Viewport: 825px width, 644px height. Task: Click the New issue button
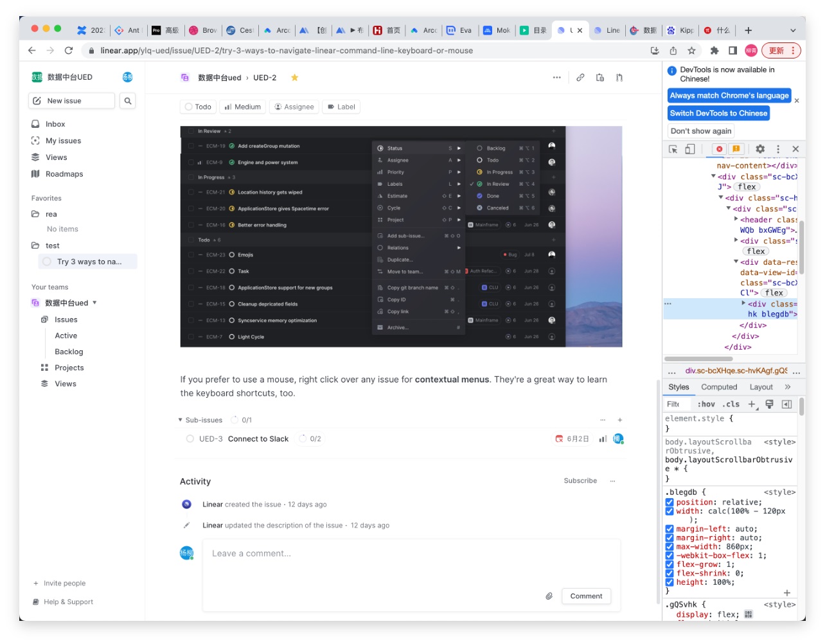(x=72, y=101)
